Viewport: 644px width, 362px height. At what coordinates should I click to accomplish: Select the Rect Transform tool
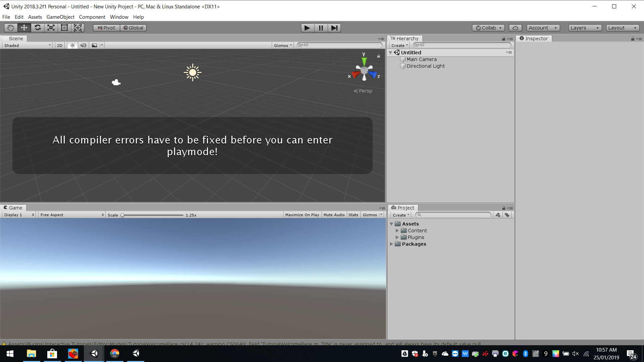(x=64, y=28)
